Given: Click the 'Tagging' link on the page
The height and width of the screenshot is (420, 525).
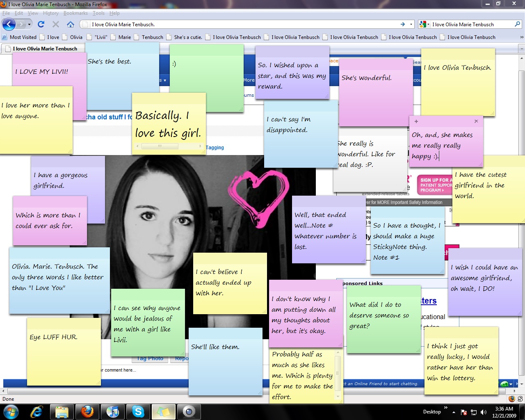Looking at the screenshot, I should (215, 148).
